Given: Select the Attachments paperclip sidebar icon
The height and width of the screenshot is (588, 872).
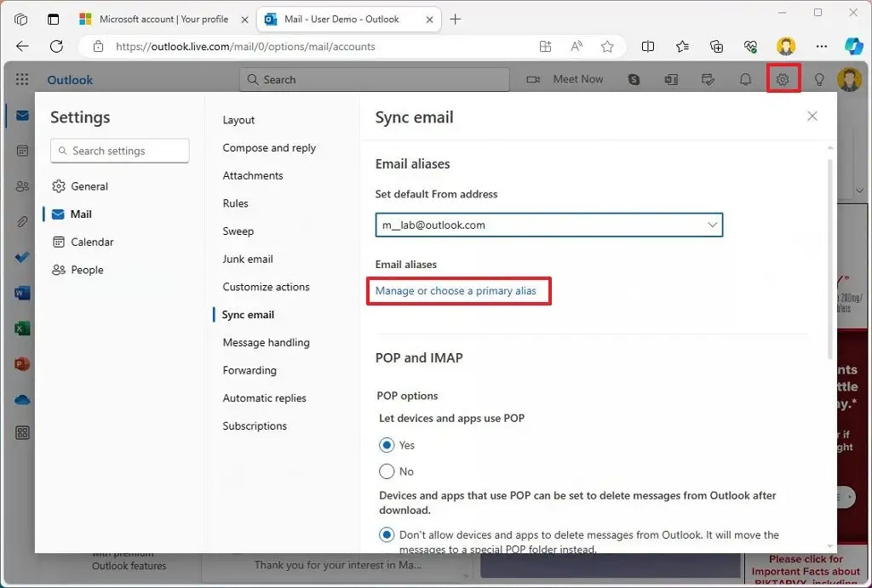Looking at the screenshot, I should point(21,221).
